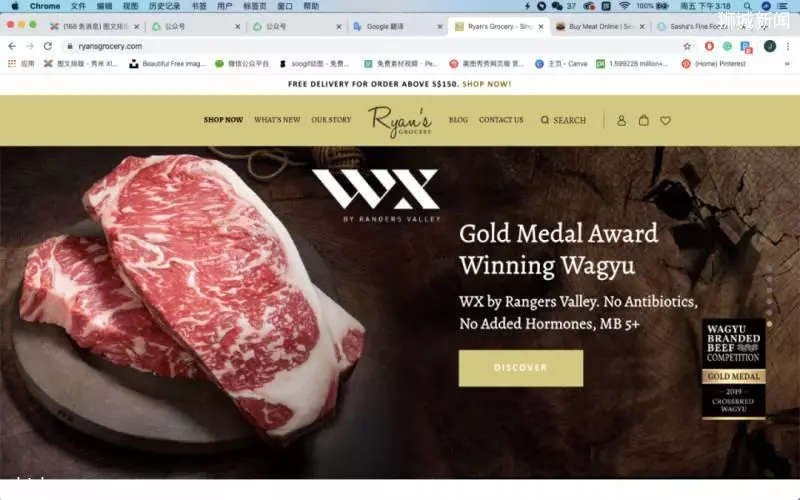The height and width of the screenshot is (500, 800).
Task: Click the DISCOVER button on banner
Action: 520,368
